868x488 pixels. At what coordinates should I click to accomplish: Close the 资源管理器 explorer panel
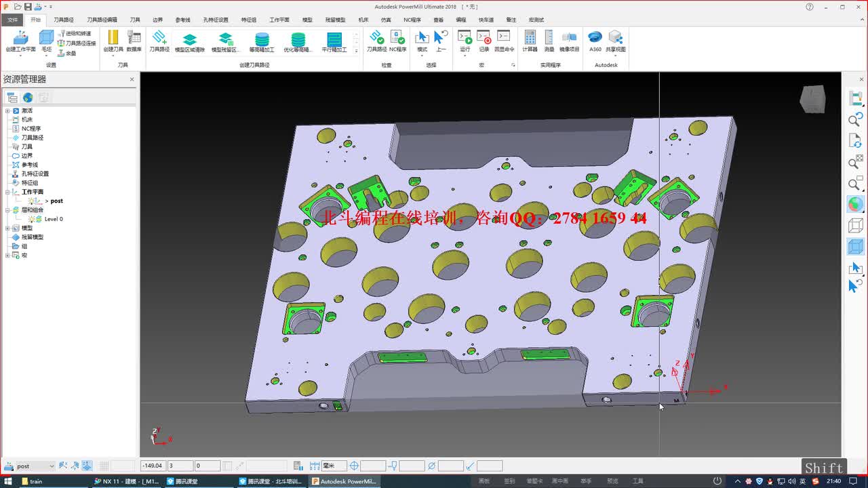click(x=132, y=79)
